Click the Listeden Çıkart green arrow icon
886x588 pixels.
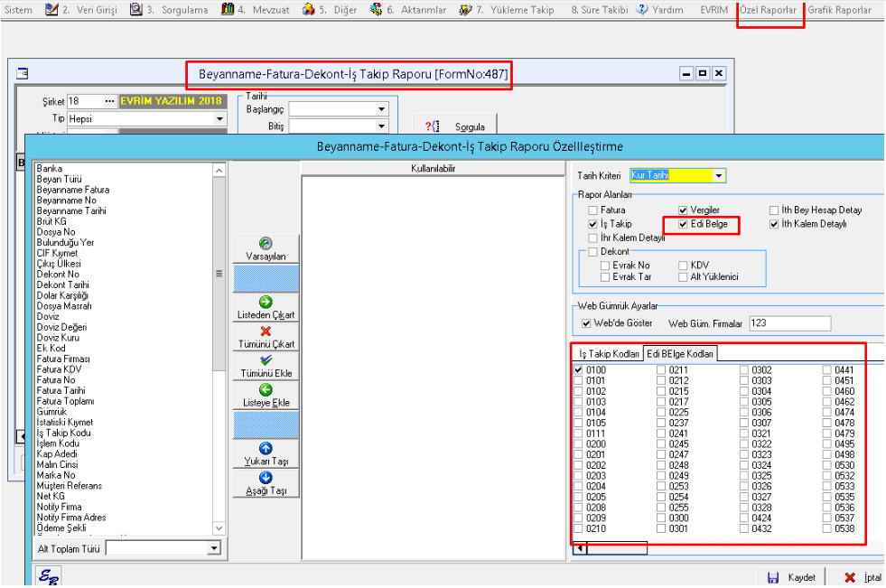266,302
